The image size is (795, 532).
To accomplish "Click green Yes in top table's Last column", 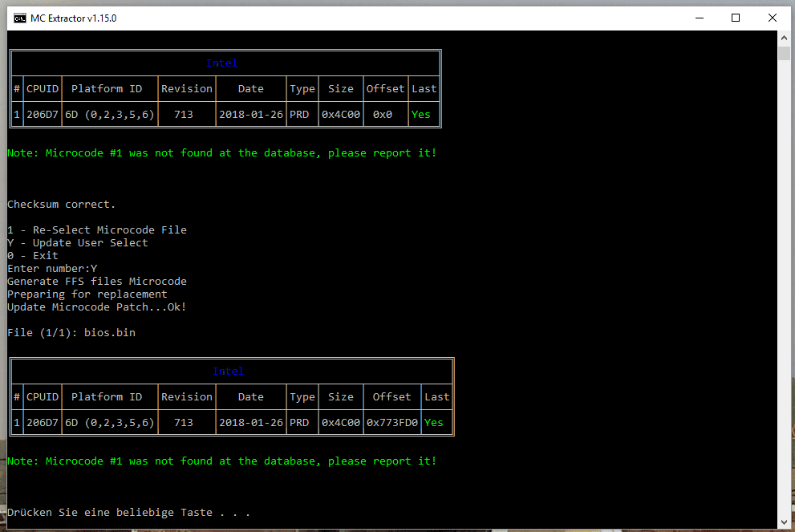I will [421, 115].
